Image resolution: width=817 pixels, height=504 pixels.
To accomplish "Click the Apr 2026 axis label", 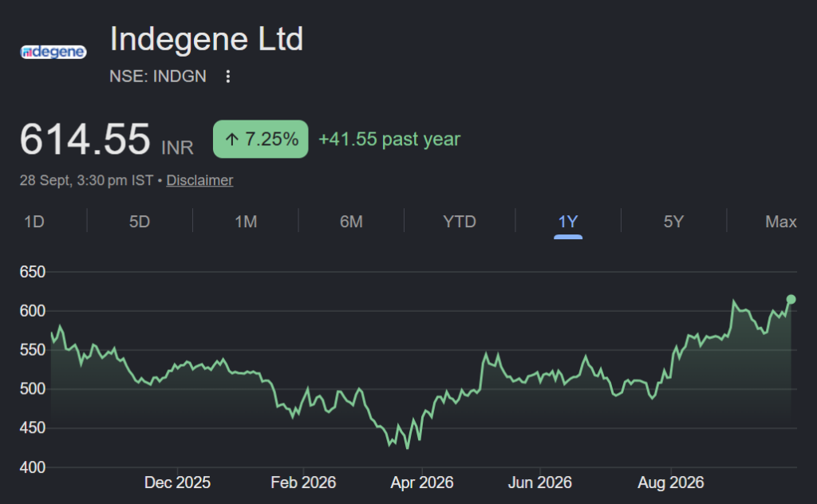I will [x=422, y=482].
